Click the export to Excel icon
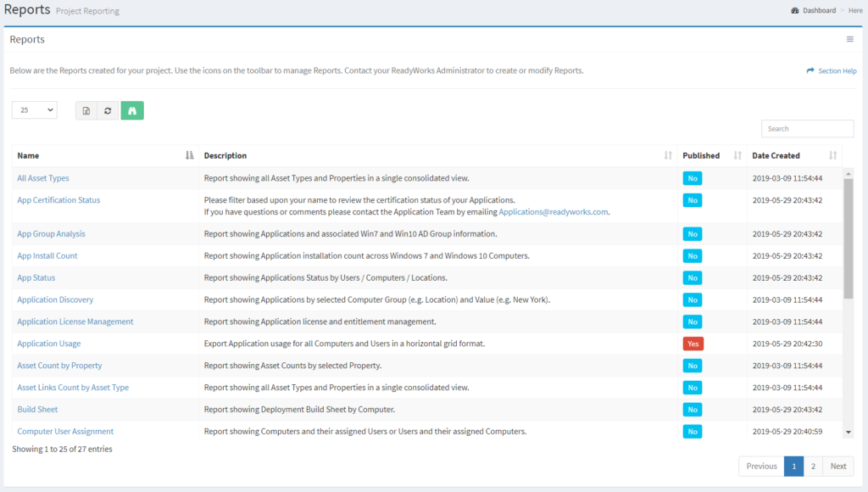The width and height of the screenshot is (868, 492). pos(86,110)
